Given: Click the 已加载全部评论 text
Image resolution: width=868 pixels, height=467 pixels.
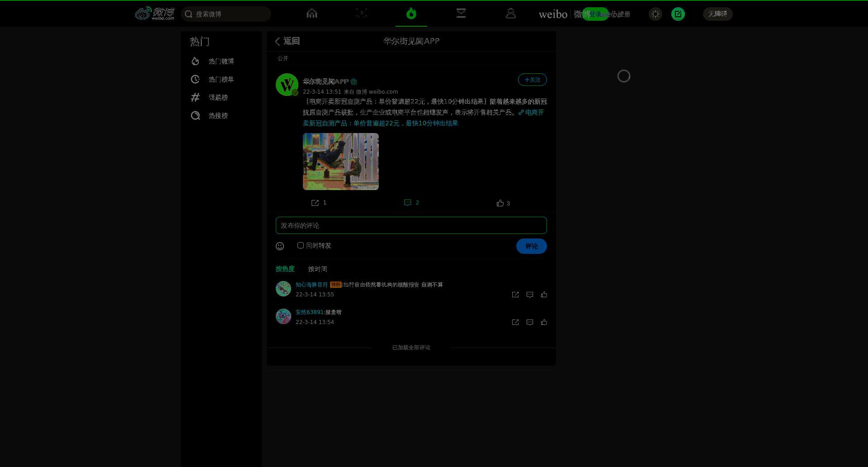Looking at the screenshot, I should (411, 348).
